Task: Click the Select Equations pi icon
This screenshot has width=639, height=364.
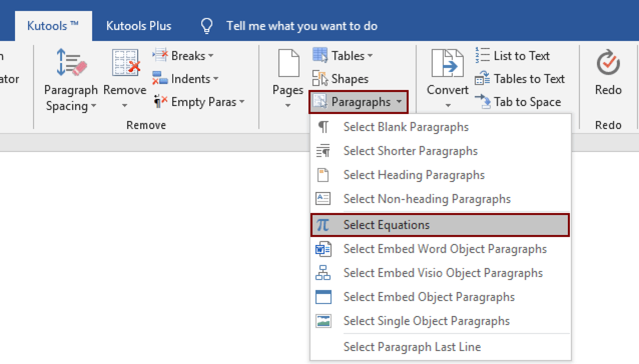Action: click(x=323, y=225)
